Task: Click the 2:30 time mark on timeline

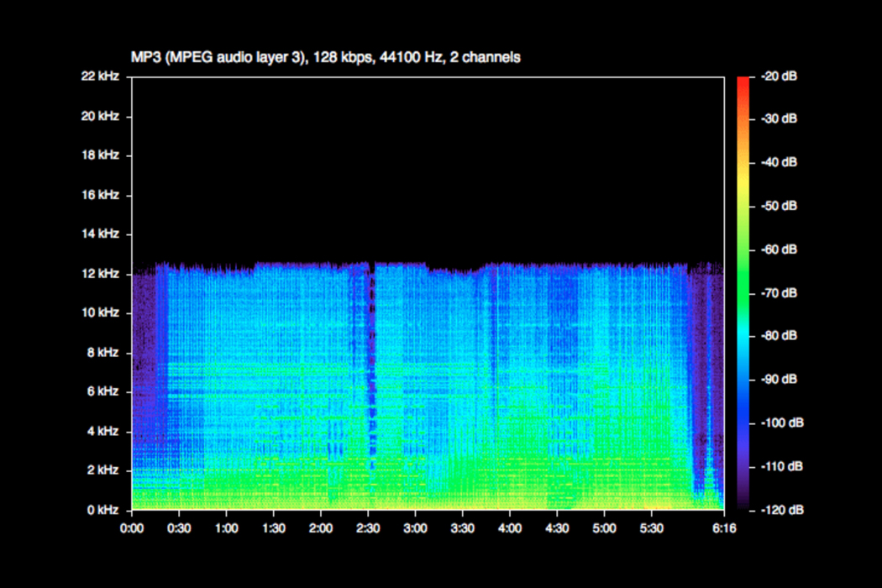Action: 367,528
